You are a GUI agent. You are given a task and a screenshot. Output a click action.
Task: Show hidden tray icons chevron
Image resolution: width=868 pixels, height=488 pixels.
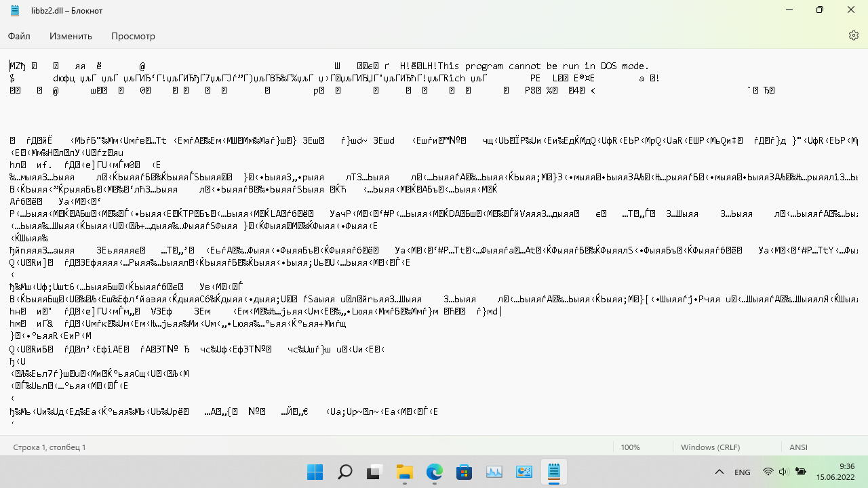(x=719, y=472)
